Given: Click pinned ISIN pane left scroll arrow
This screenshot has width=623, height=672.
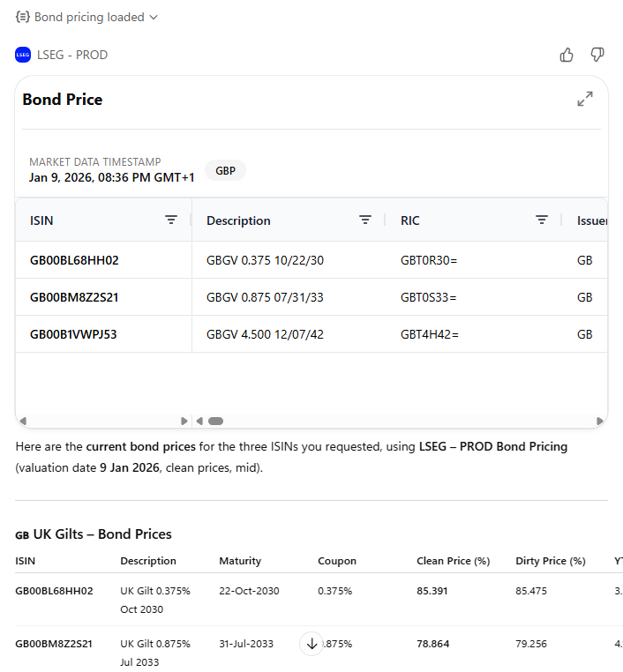Looking at the screenshot, I should pyautogui.click(x=23, y=422).
